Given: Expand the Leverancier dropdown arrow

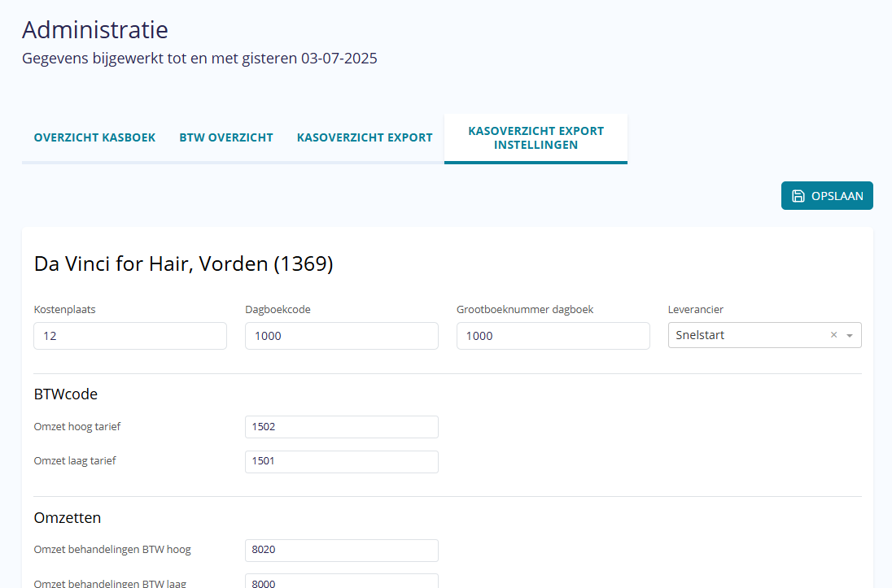Looking at the screenshot, I should click(x=850, y=335).
